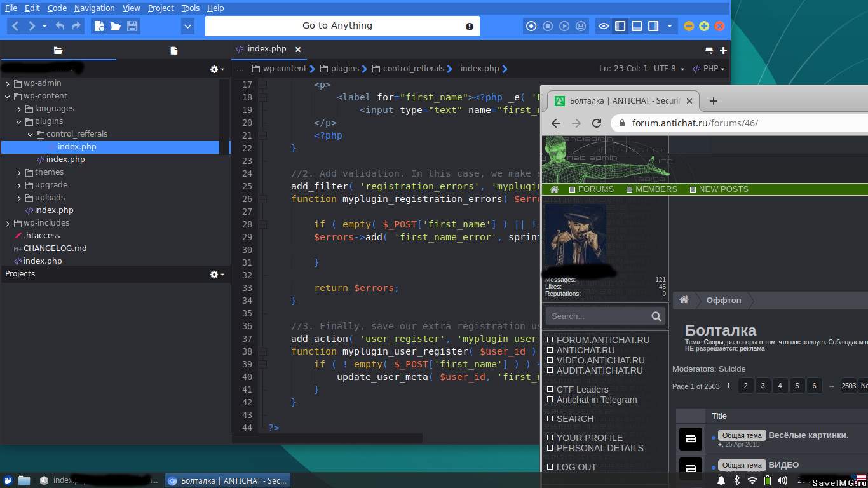This screenshot has width=868, height=488.
Task: Toggle the left pane visibility
Action: [620, 26]
